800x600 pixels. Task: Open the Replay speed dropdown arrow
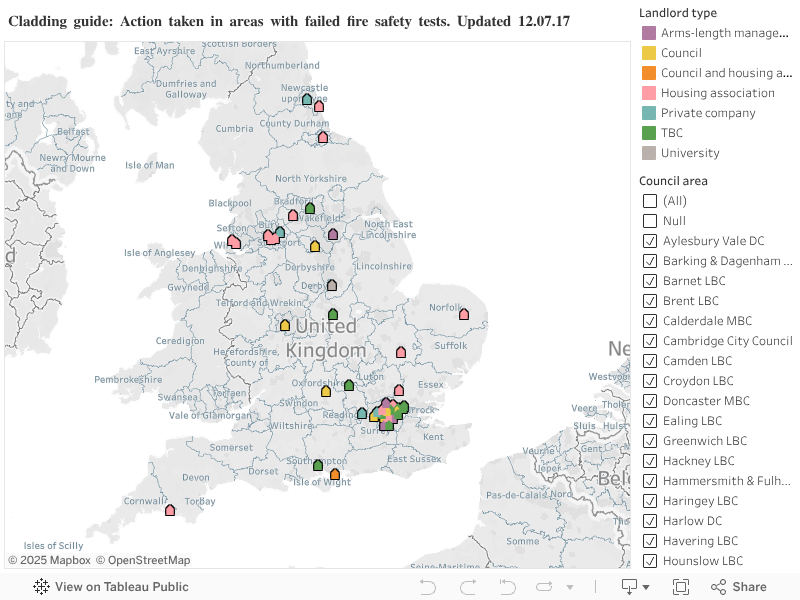[569, 587]
